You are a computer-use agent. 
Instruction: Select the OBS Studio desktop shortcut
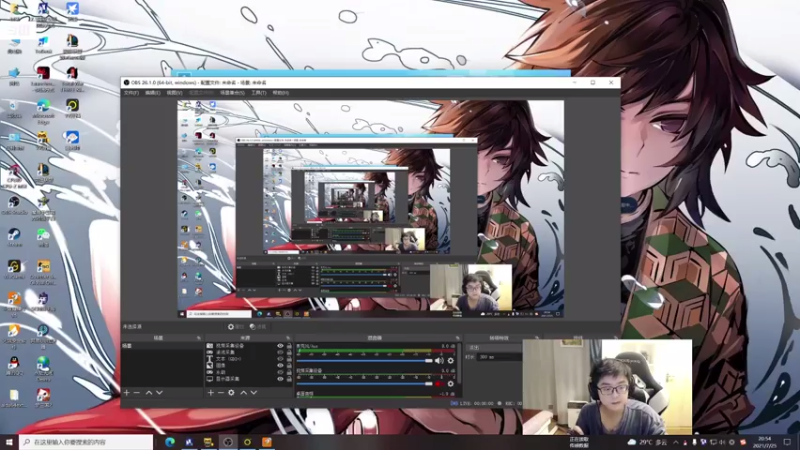click(14, 205)
